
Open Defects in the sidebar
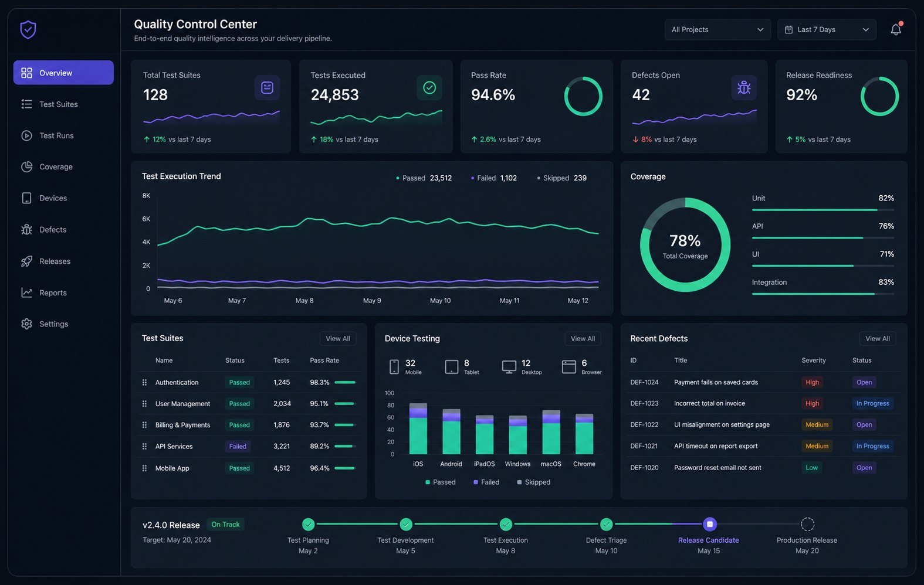(63, 230)
